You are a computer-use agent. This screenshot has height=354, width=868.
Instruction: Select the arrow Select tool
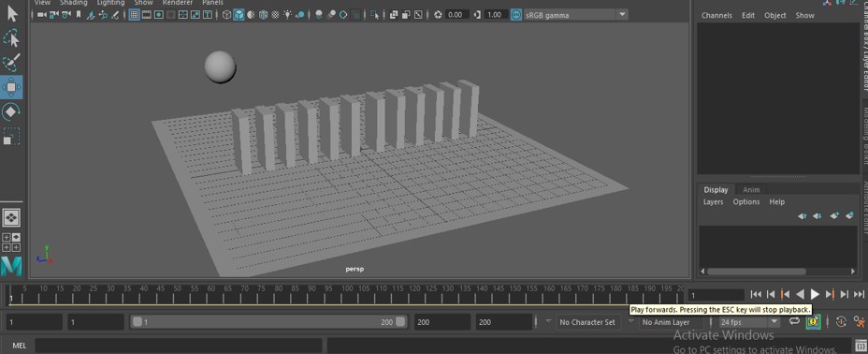pyautogui.click(x=11, y=13)
